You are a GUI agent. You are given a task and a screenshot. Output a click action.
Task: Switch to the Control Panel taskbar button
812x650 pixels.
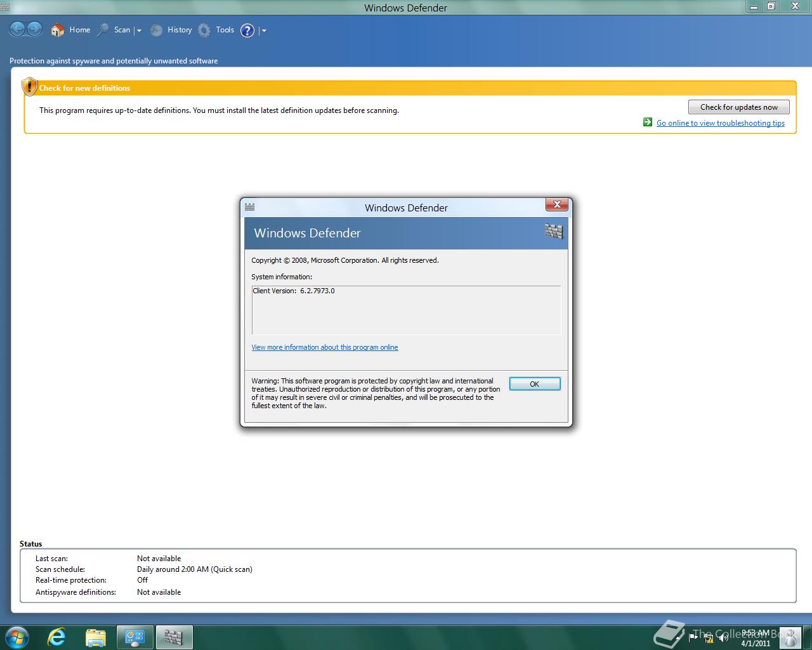135,637
